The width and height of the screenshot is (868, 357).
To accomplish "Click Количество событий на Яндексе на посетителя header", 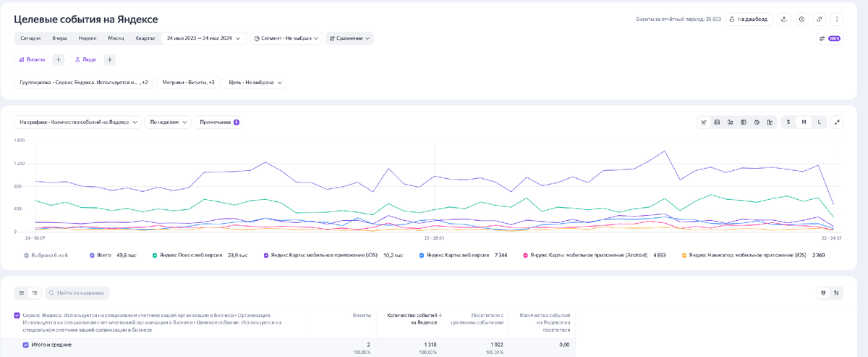I will pos(545,323).
